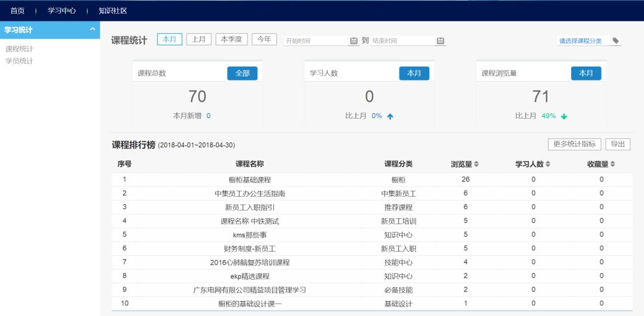644x316 pixels.
Task: Sort by 学习人数 column arrows
Action: pos(548,164)
